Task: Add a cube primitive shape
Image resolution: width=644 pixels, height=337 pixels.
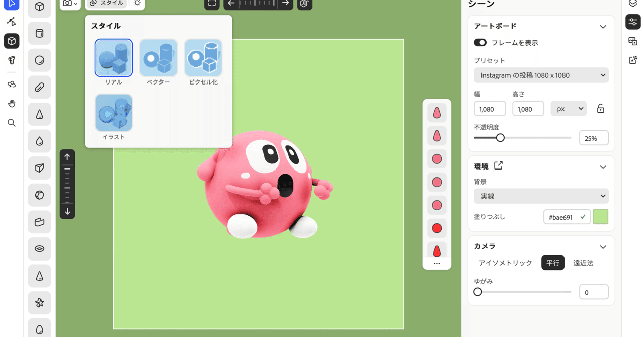Action: click(x=40, y=7)
